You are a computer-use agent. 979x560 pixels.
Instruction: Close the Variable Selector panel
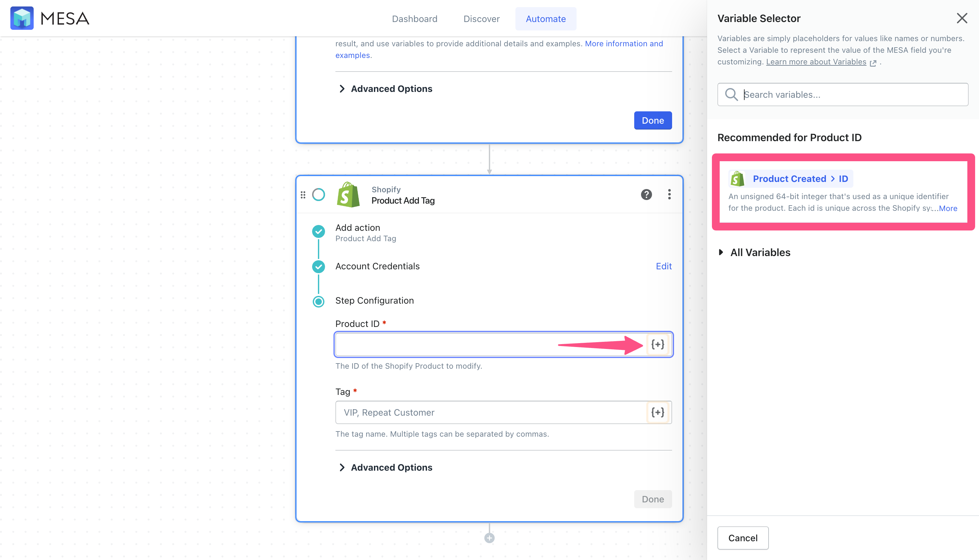(962, 18)
